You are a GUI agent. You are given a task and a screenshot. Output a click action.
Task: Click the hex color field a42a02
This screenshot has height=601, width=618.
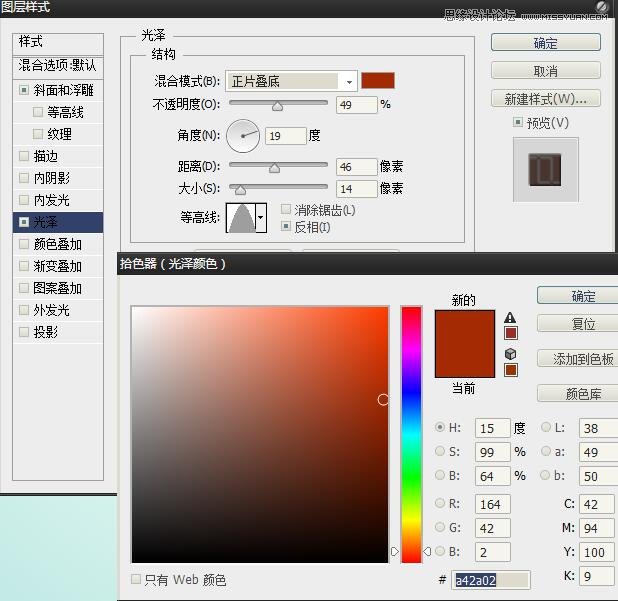pos(491,580)
